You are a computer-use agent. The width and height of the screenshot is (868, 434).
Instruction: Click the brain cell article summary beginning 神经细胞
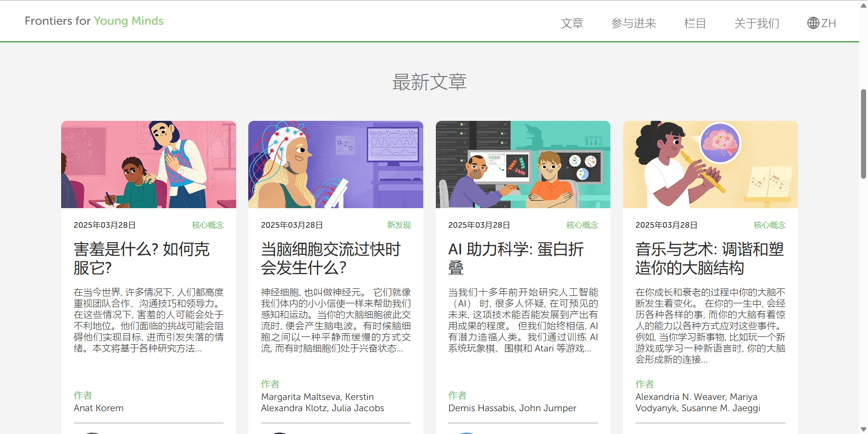336,320
